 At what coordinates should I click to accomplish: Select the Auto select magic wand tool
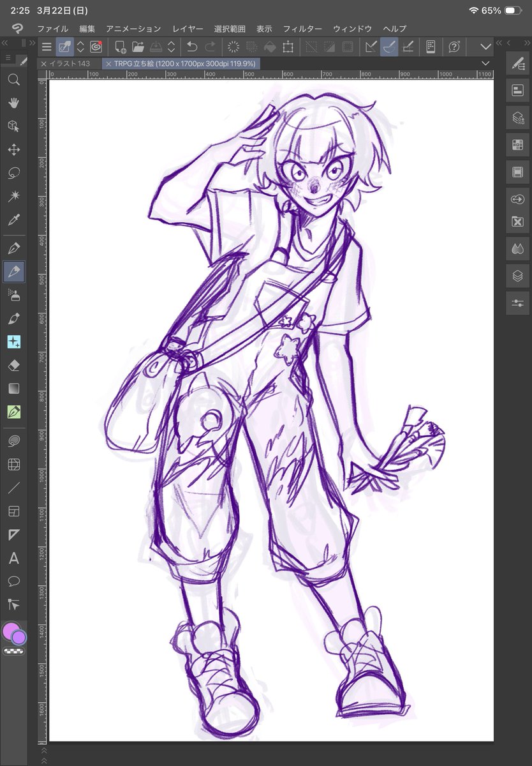[x=13, y=197]
